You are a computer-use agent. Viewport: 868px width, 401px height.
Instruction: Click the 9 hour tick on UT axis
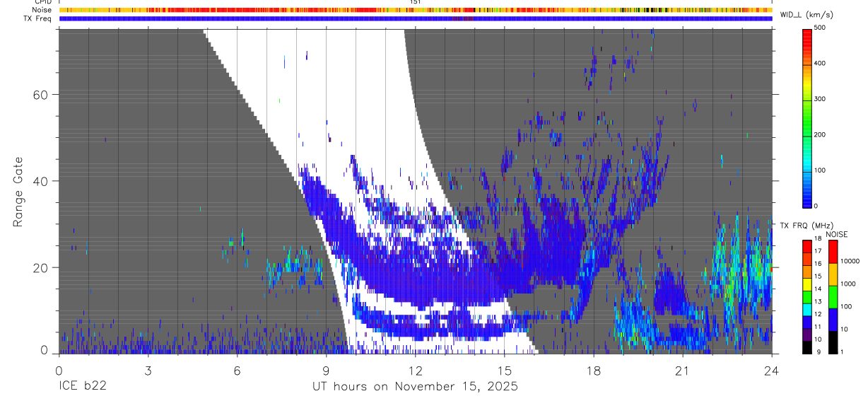tap(326, 370)
